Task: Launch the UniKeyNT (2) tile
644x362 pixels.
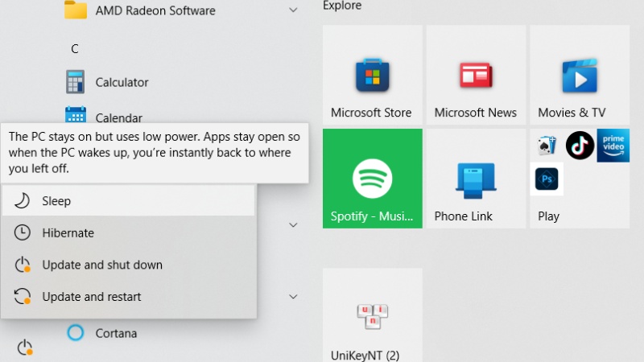Action: pos(372,315)
